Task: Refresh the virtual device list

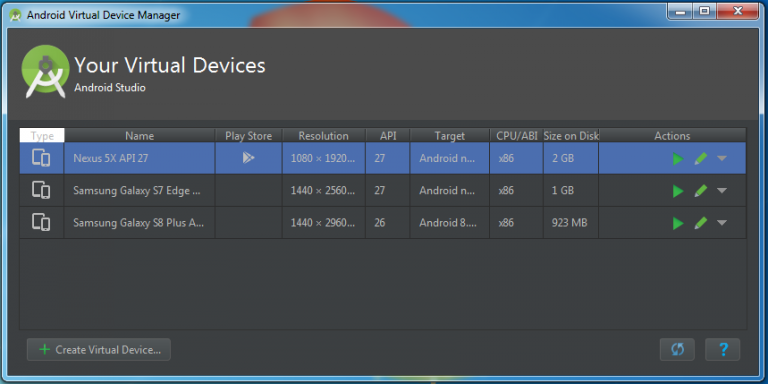Action: pos(677,350)
